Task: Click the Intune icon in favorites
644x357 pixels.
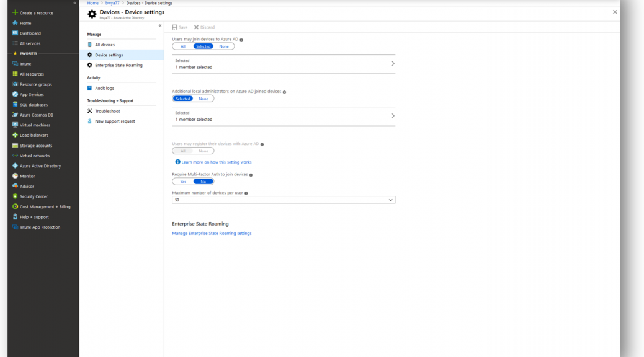Action: [x=15, y=64]
